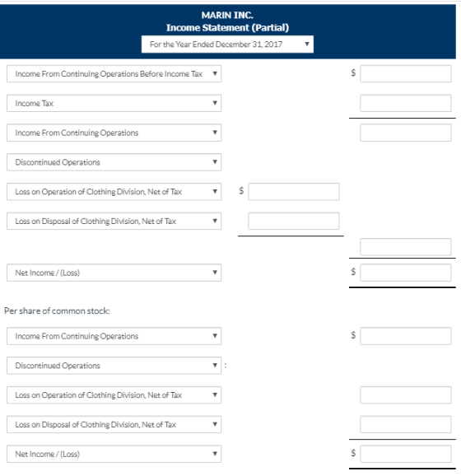
Task: Open the per-share Net Income / (Loss) dropdown
Action: pos(114,454)
